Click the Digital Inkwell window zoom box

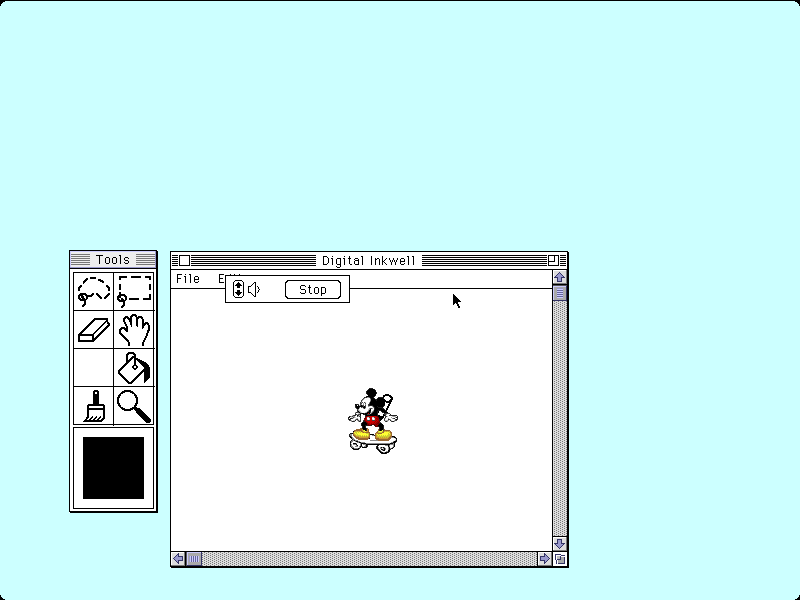pyautogui.click(x=553, y=260)
